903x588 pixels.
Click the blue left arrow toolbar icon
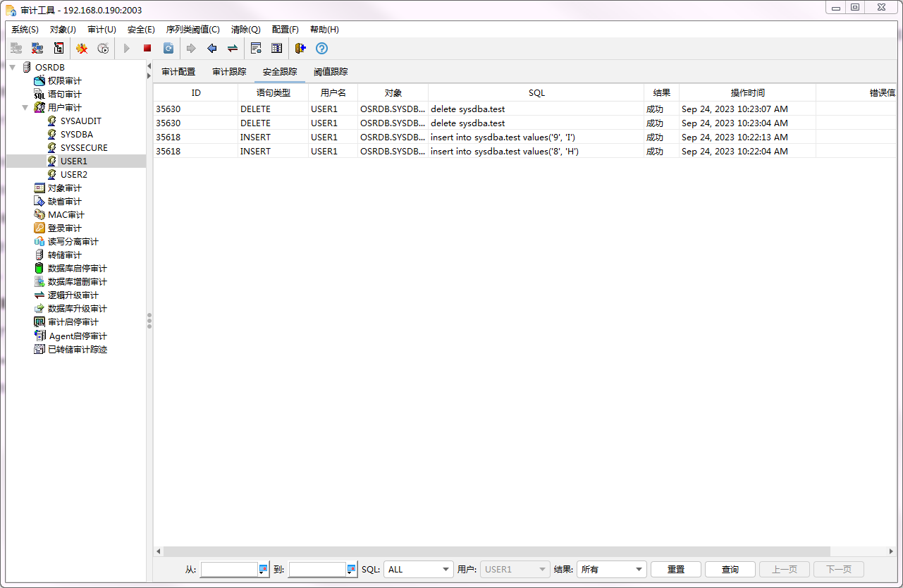pos(211,49)
